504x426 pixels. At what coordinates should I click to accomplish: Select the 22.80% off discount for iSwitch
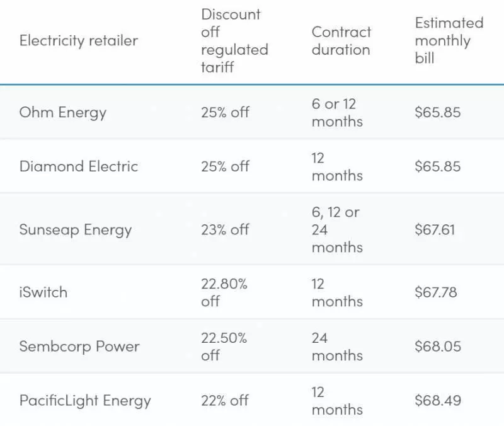pyautogui.click(x=224, y=292)
